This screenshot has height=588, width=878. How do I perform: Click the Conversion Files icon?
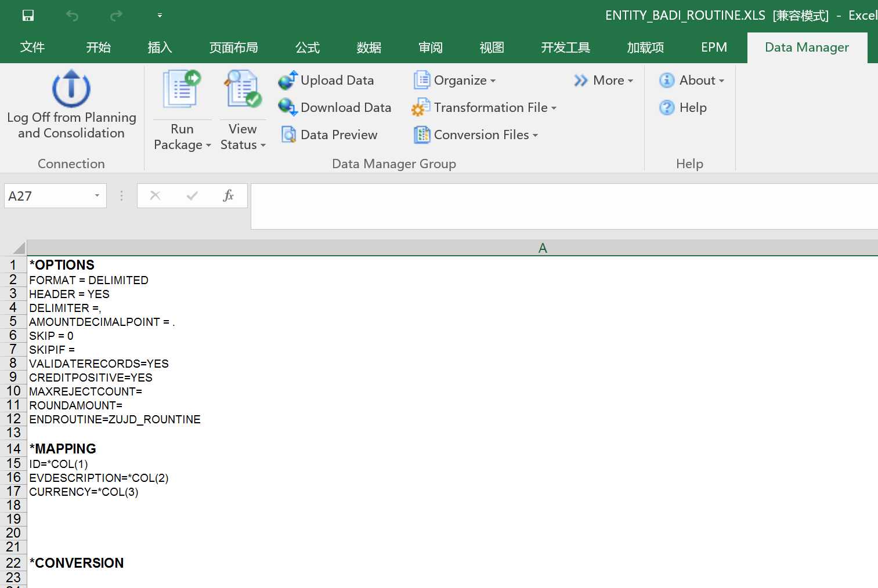(x=422, y=135)
